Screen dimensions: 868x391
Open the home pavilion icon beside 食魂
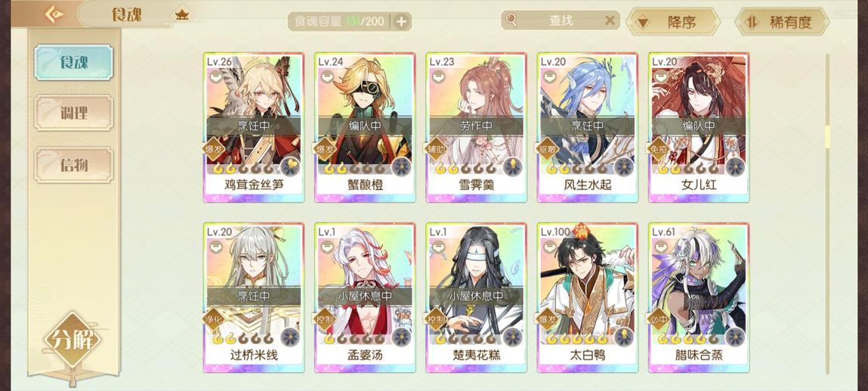181,15
